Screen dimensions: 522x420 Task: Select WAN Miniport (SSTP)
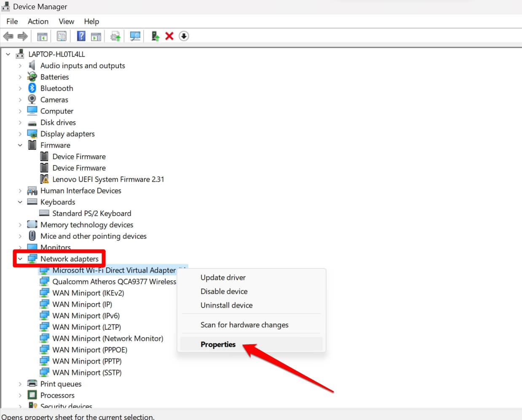87,372
